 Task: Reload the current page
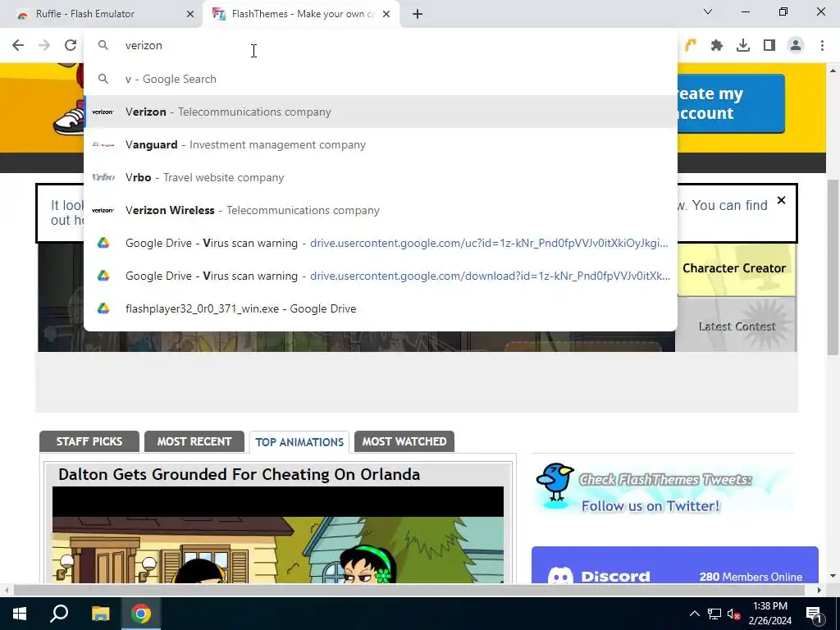coord(71,46)
